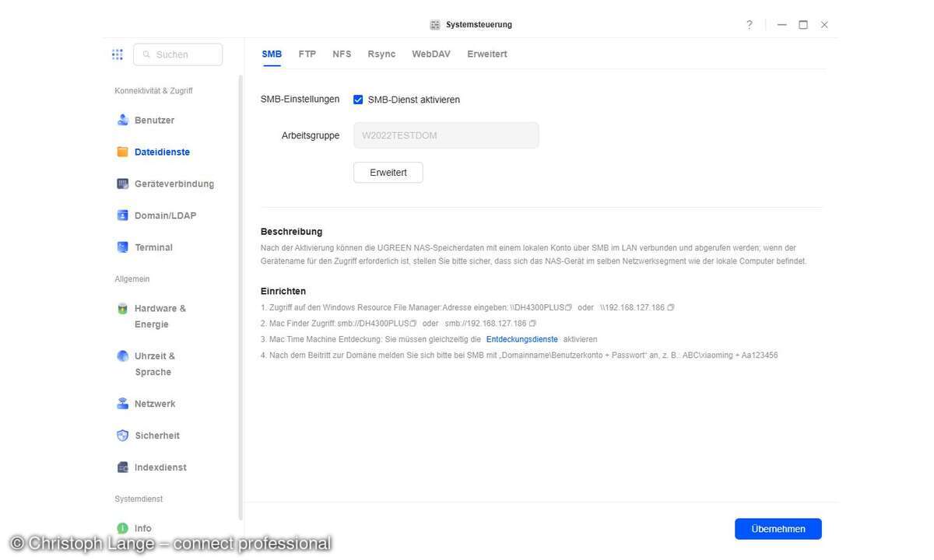Open the app grid menu icon
934x560 pixels.
tap(118, 54)
